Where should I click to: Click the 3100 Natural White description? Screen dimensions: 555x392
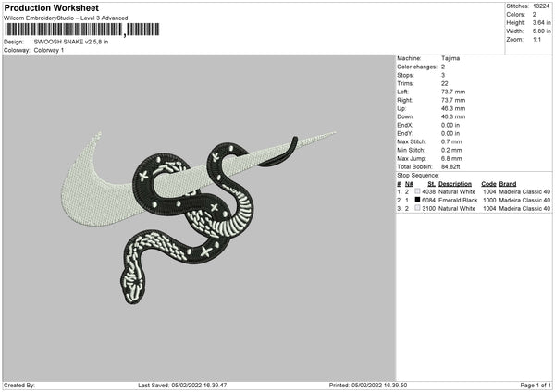(x=457, y=209)
